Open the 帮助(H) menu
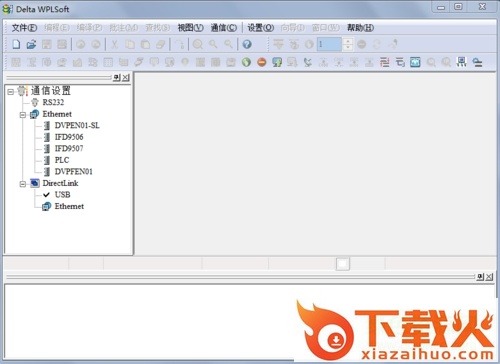The image size is (500, 364). pyautogui.click(x=360, y=28)
